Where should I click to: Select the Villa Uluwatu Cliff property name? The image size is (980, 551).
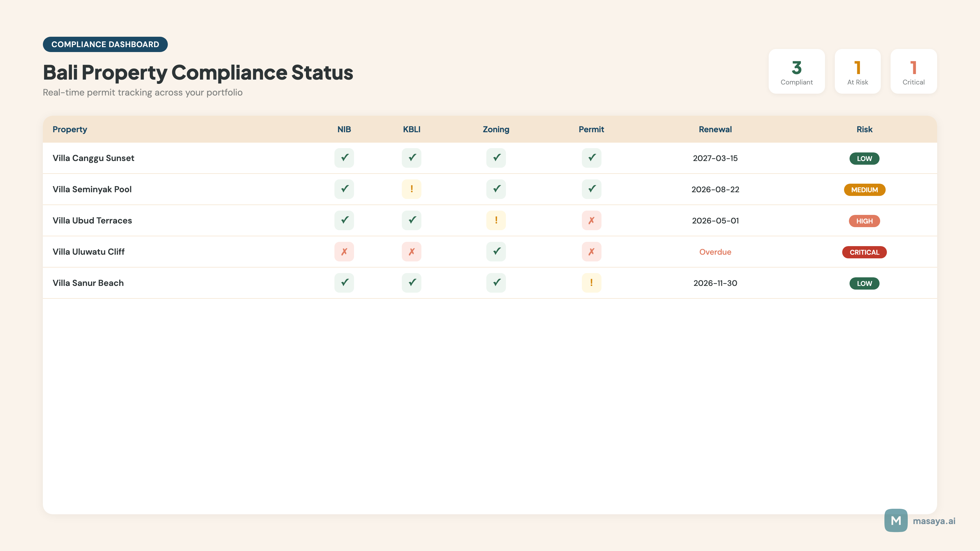(88, 252)
